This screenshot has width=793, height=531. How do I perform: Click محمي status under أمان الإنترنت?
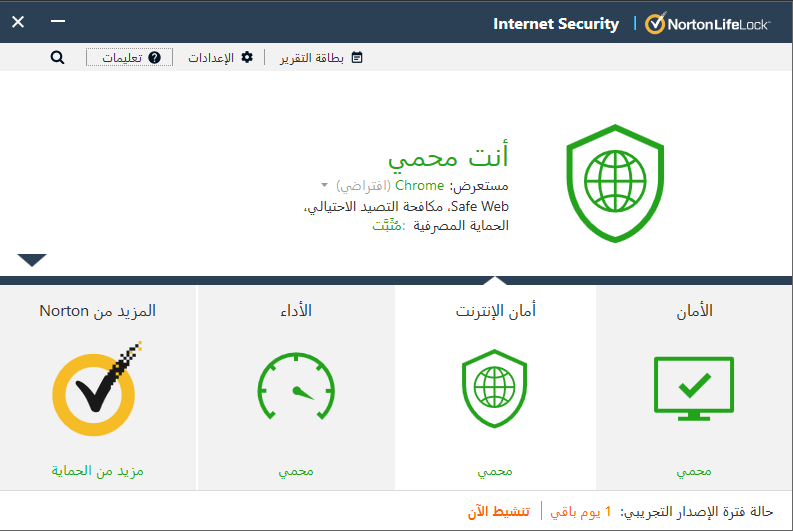pos(495,471)
